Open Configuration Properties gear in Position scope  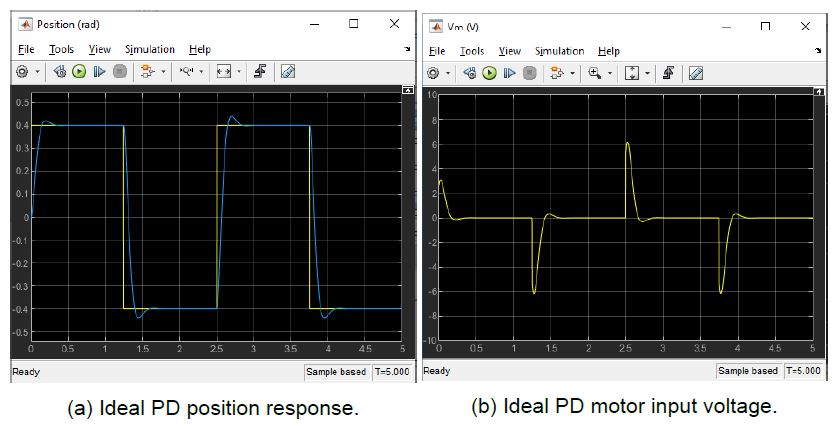(x=23, y=72)
